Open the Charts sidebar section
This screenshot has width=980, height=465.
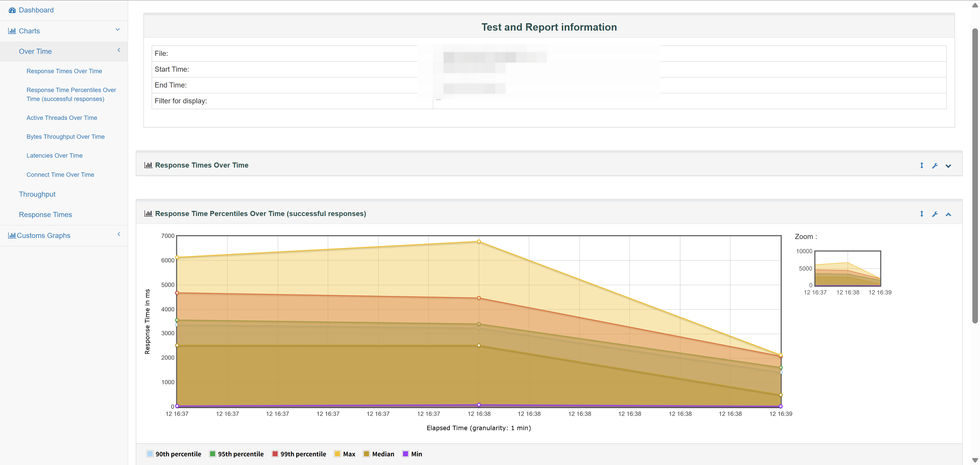click(29, 31)
